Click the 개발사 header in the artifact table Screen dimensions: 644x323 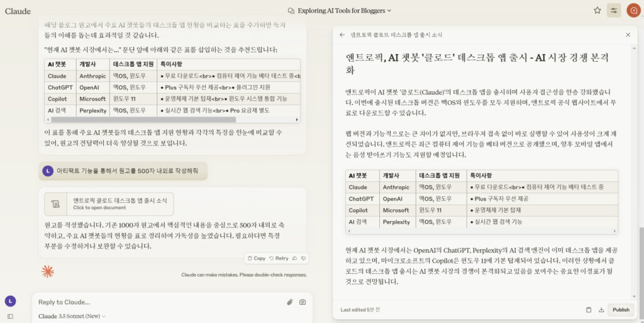point(397,176)
